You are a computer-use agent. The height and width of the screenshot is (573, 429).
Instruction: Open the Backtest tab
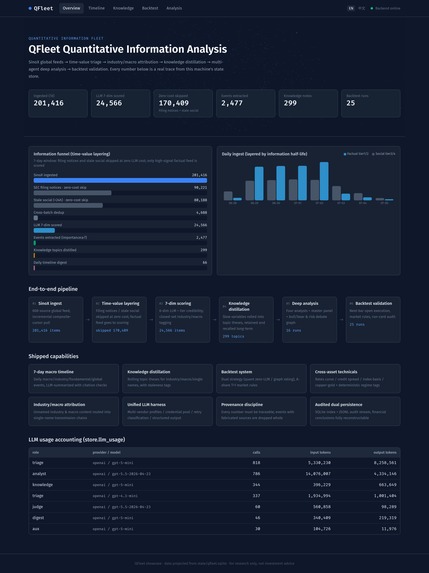pos(150,8)
